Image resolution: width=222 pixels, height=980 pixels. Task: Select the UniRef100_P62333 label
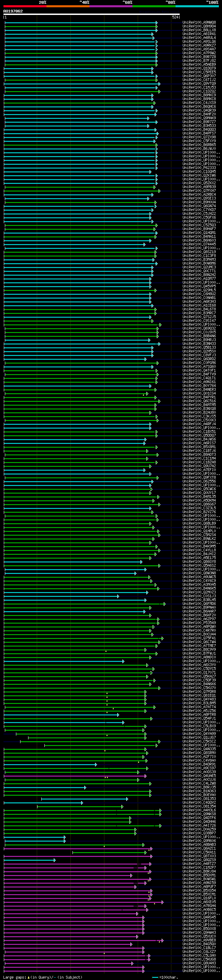pyautogui.click(x=199, y=168)
